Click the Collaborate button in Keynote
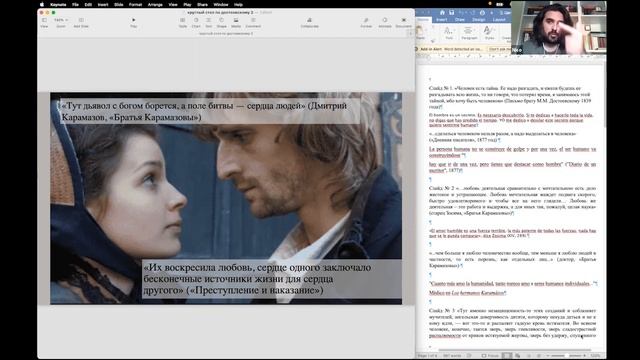Viewport: 640px width, 360px height. [309, 22]
